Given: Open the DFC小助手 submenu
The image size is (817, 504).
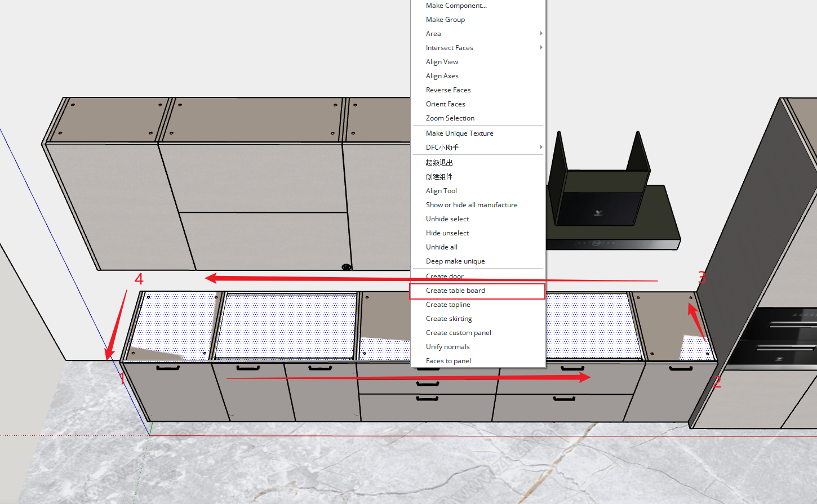Looking at the screenshot, I should coord(541,148).
